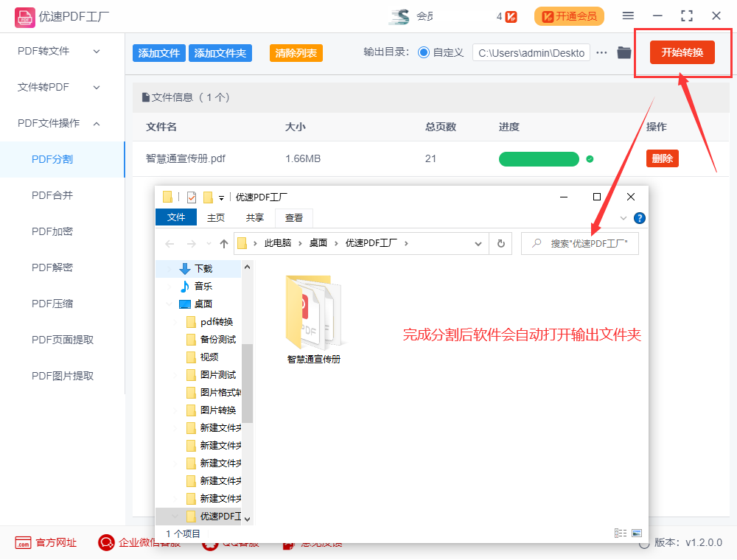Image resolution: width=737 pixels, height=560 pixels.
Task: Click the green progress bar
Action: click(539, 159)
